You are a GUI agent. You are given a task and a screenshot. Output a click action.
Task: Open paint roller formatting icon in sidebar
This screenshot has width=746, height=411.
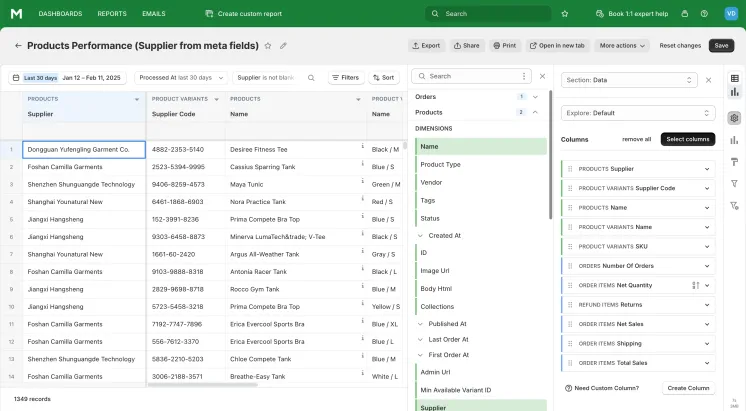(x=735, y=162)
